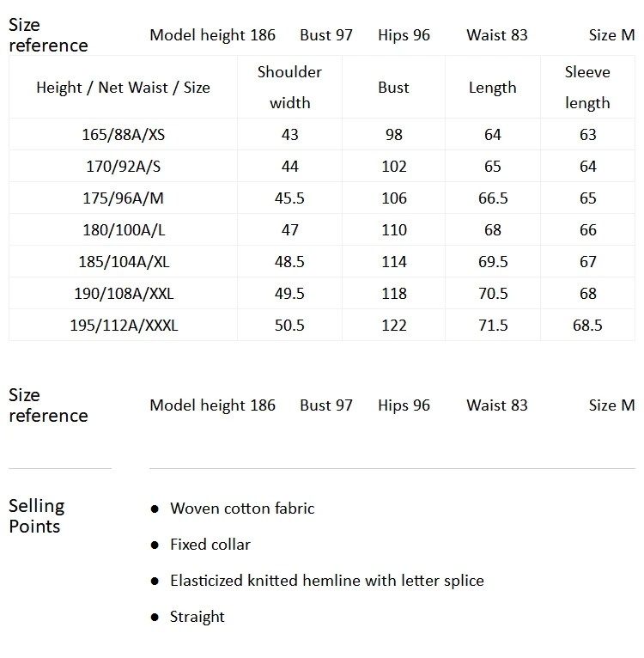Click the 165/88A/XS size row label

pos(124,135)
